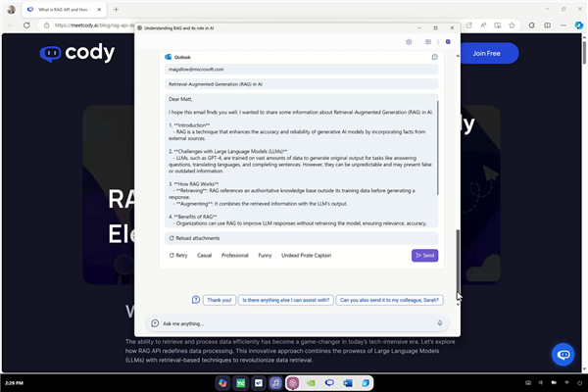Image resolution: width=588 pixels, height=392 pixels.
Task: Click the Thank you! suggestion chip
Action: pos(219,300)
